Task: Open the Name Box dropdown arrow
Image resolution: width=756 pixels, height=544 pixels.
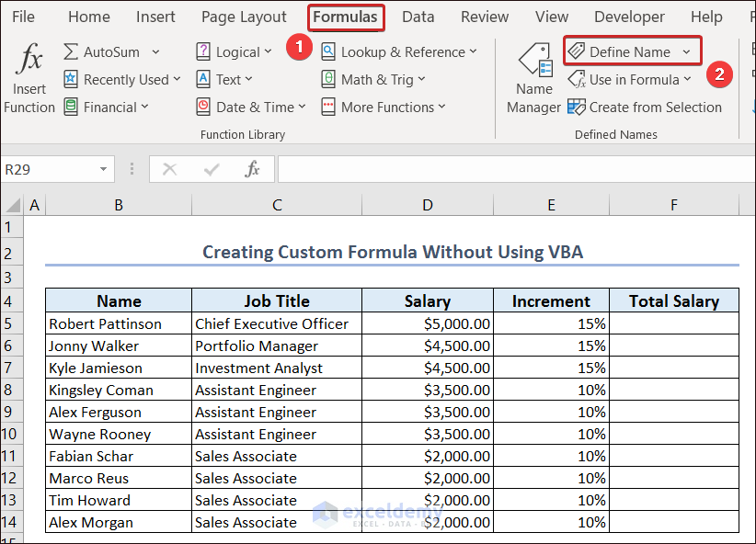Action: click(103, 170)
